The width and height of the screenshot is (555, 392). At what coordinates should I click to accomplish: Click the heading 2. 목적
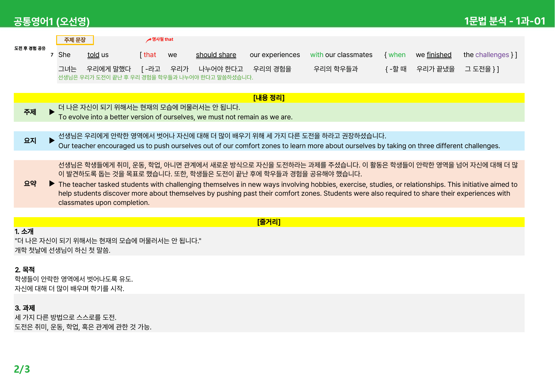(25, 270)
